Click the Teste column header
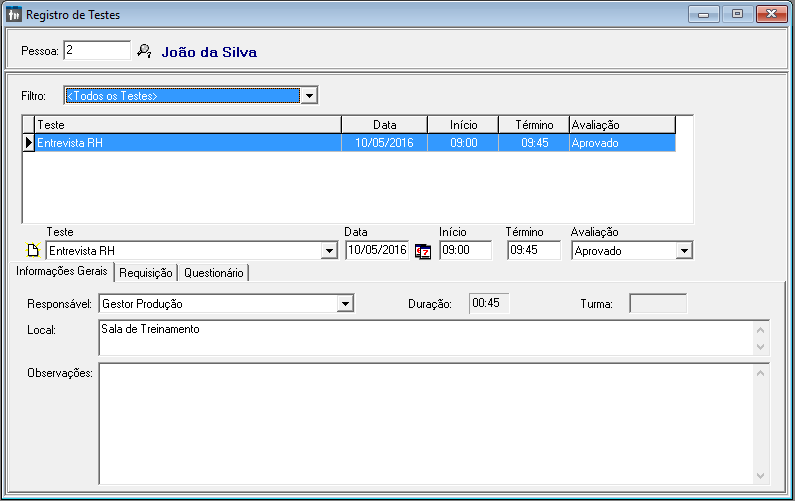 click(188, 125)
